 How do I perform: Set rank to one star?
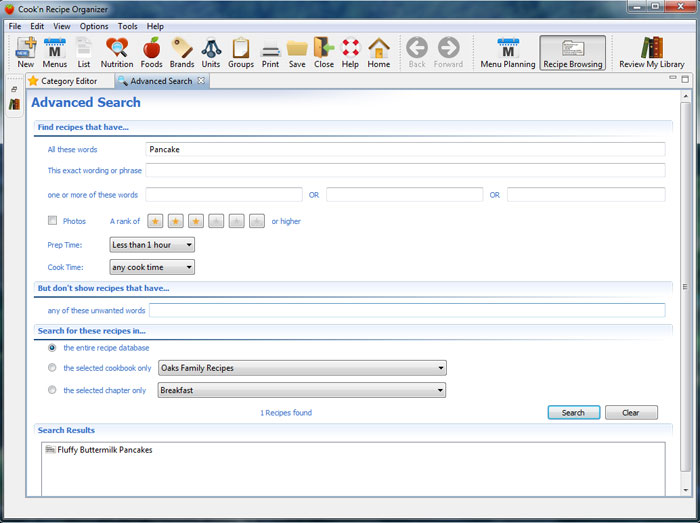[x=155, y=221]
